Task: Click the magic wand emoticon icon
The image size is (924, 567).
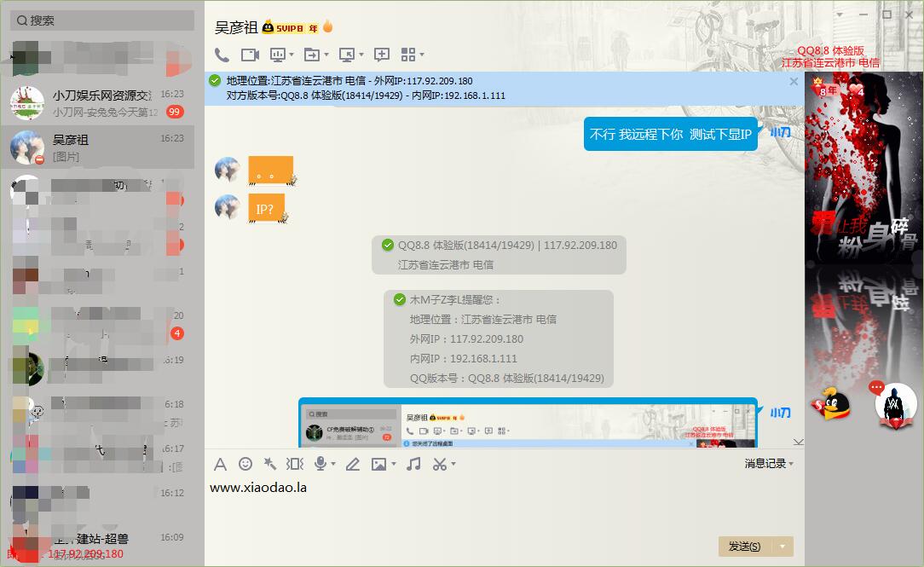Action: pyautogui.click(x=269, y=464)
